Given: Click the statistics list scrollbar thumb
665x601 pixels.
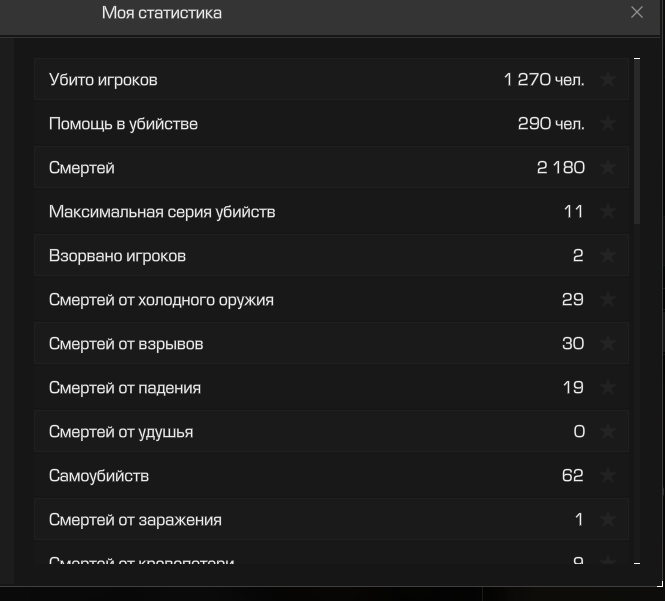Looking at the screenshot, I should [637, 142].
